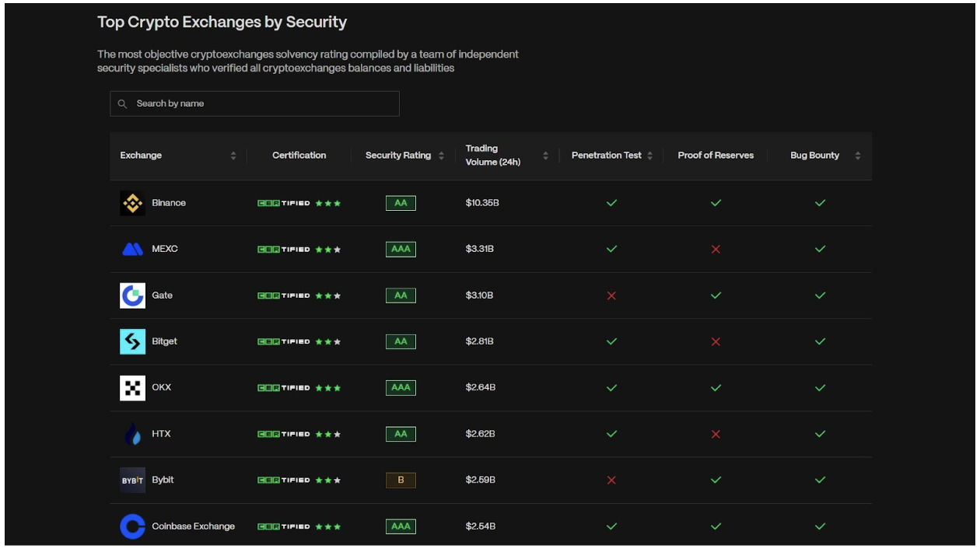Click the Proof of Reserves column header
The width and height of the screenshot is (980, 549).
pyautogui.click(x=716, y=156)
